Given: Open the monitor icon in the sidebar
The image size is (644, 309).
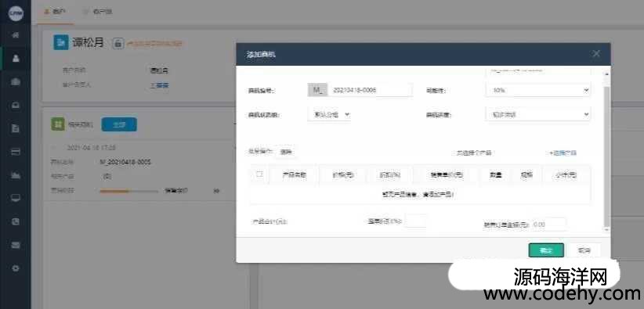Looking at the screenshot, I should 16,199.
